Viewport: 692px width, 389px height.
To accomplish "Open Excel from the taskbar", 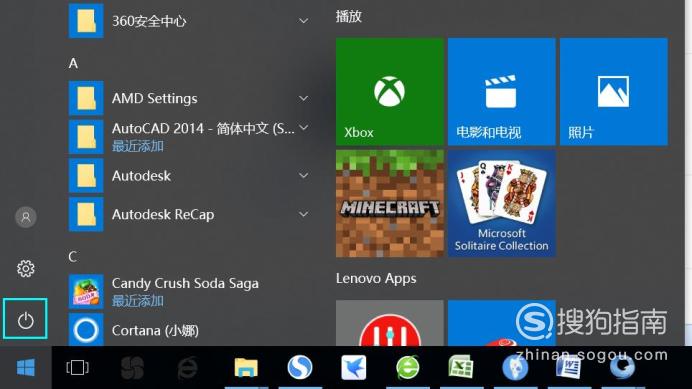I will [461, 367].
